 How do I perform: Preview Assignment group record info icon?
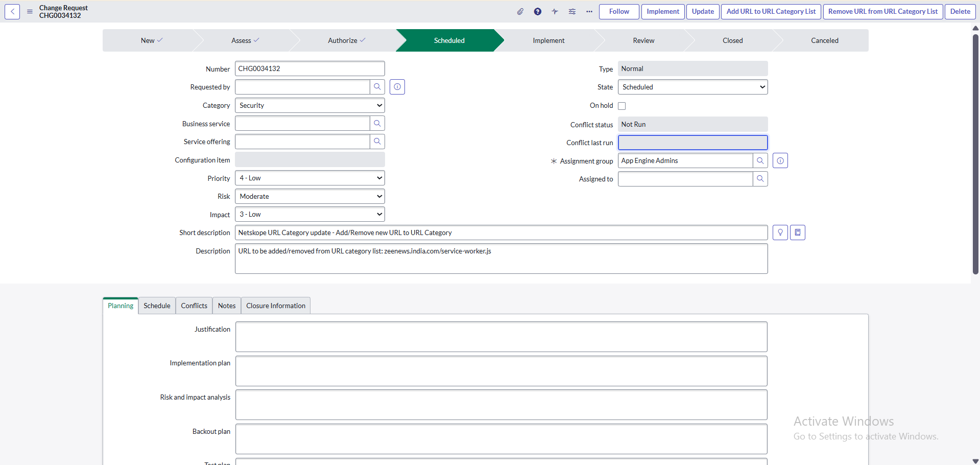point(780,160)
